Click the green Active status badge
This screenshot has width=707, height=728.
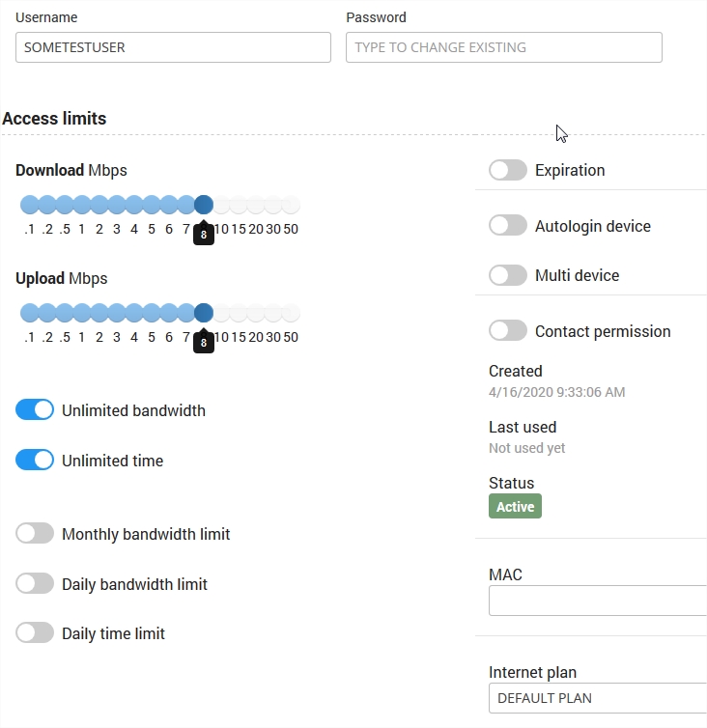515,507
